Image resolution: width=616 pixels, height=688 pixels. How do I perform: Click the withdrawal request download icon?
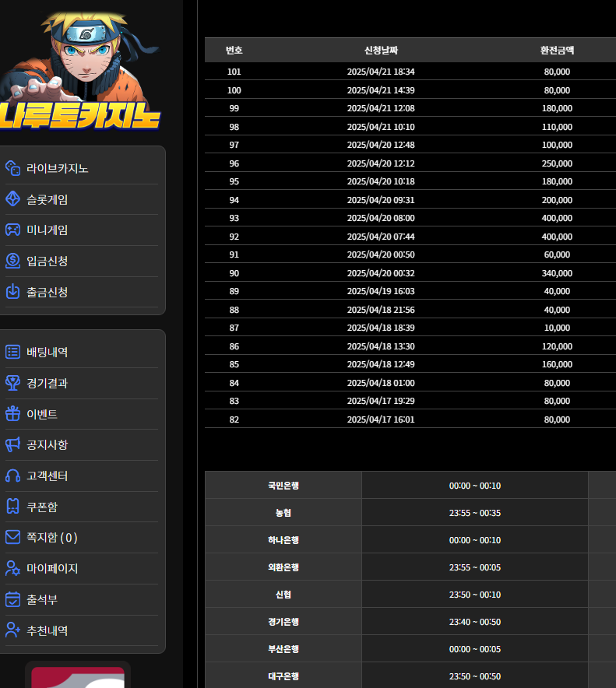(12, 292)
